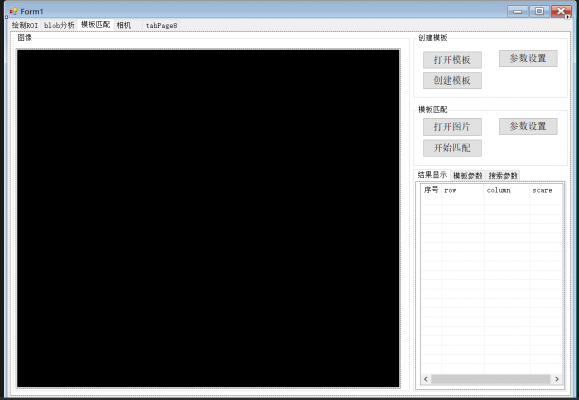Open the tabPage8 tab
Viewport: 579px width, 400px height.
point(161,25)
